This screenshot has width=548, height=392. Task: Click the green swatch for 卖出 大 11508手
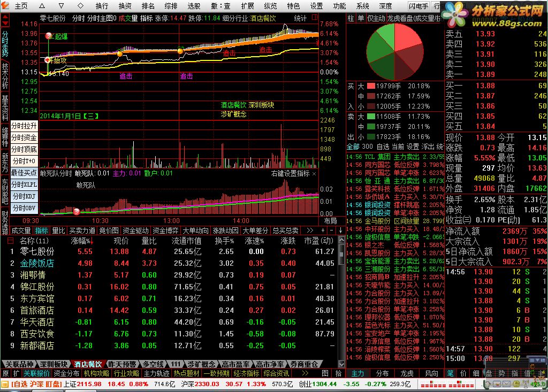(371, 117)
